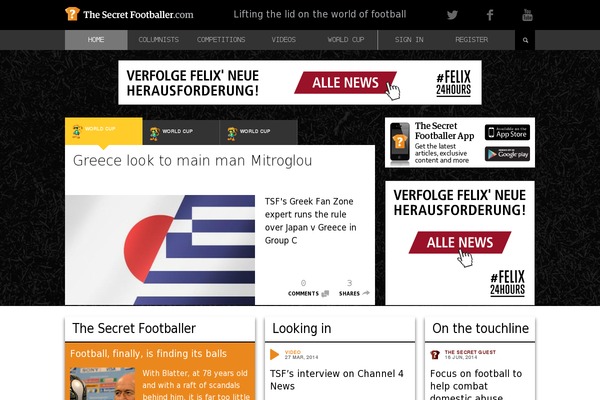The height and width of the screenshot is (400, 600).
Task: Select the second World Cup tab
Action: click(181, 132)
